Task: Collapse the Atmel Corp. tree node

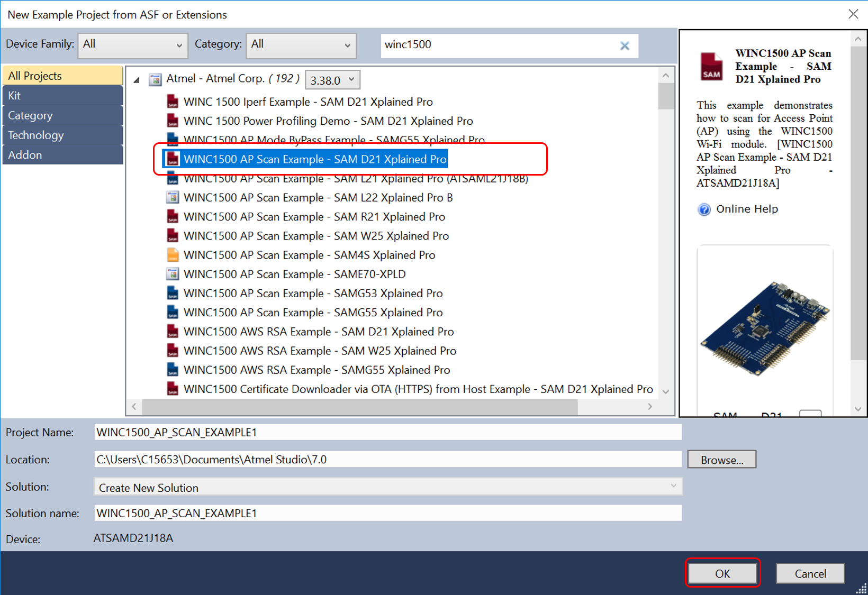Action: click(x=137, y=80)
